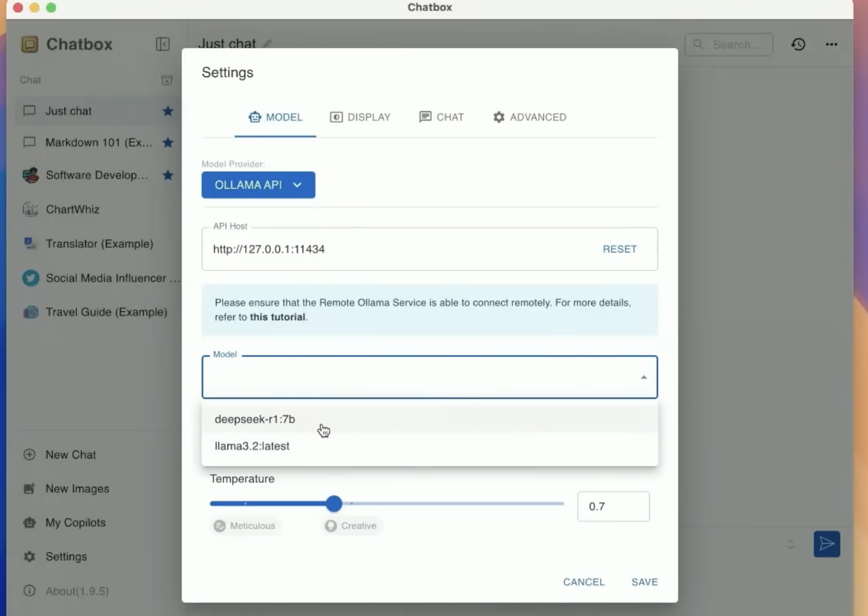
Task: Open the chat history clock icon
Action: [799, 44]
